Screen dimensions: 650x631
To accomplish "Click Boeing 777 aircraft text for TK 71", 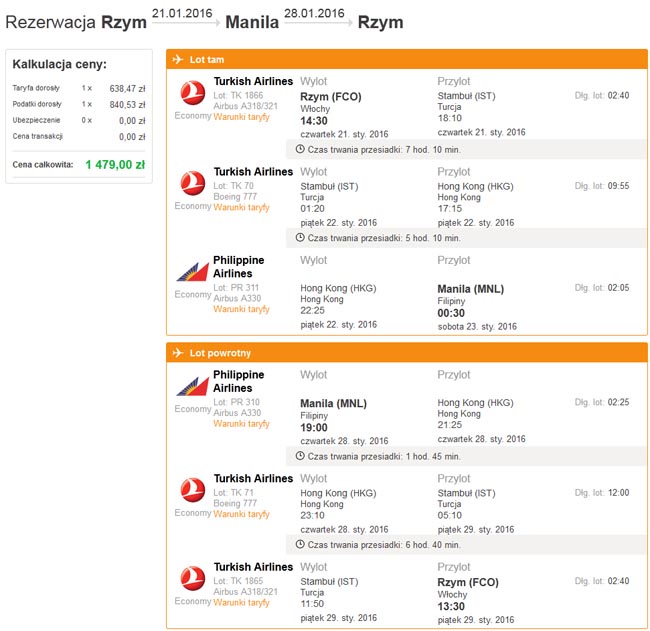I will [x=235, y=503].
